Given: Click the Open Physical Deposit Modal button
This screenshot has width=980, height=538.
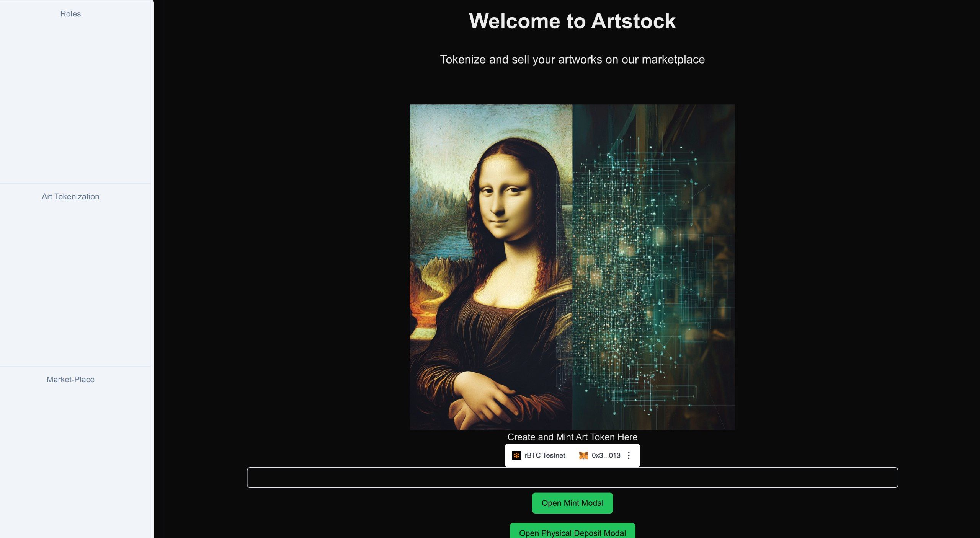Looking at the screenshot, I should point(572,531).
